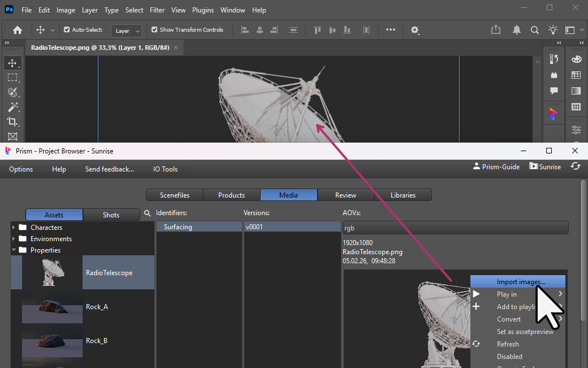Select the Crop tool
The image size is (588, 368).
(12, 122)
